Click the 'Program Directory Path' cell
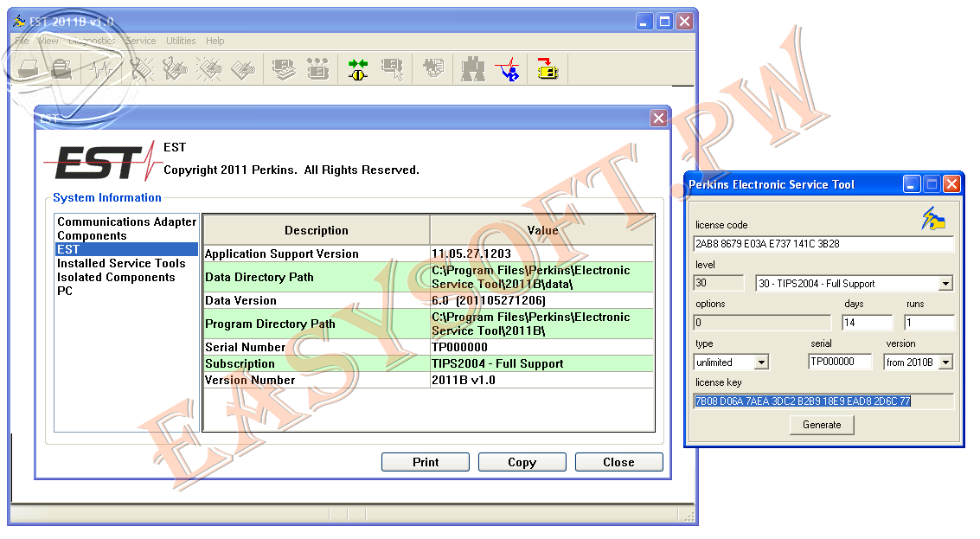 pos(317,324)
